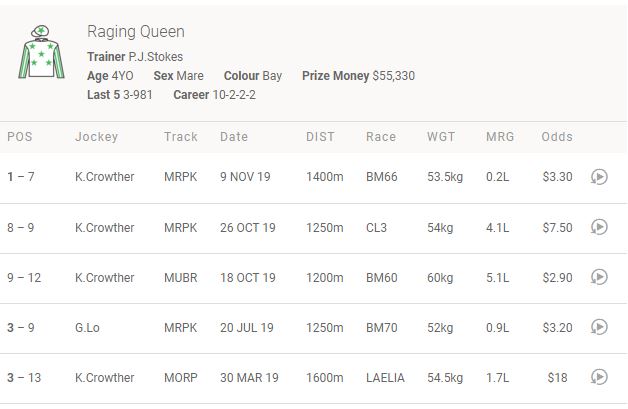
Task: Click the green-starred jockey silks icon
Action: (x=41, y=53)
